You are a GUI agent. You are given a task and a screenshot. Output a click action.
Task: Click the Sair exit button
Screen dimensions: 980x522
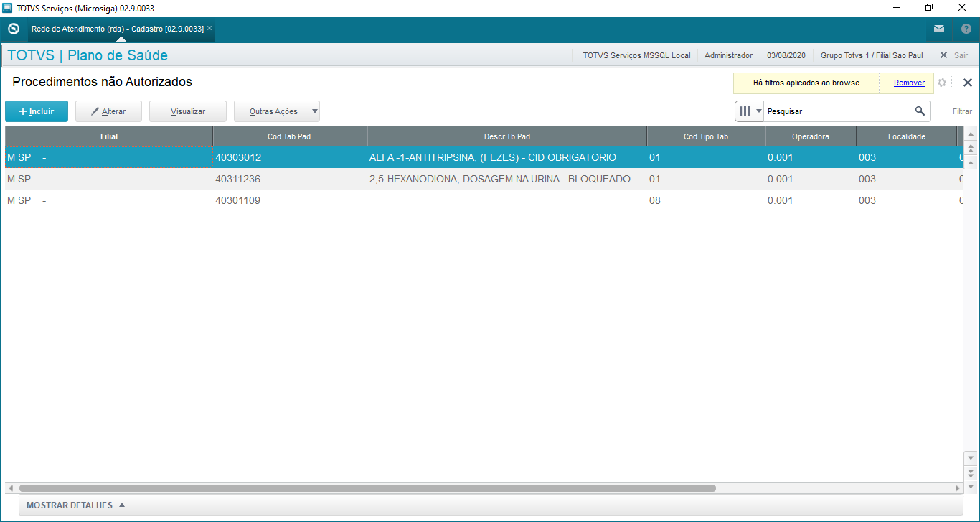click(x=954, y=55)
